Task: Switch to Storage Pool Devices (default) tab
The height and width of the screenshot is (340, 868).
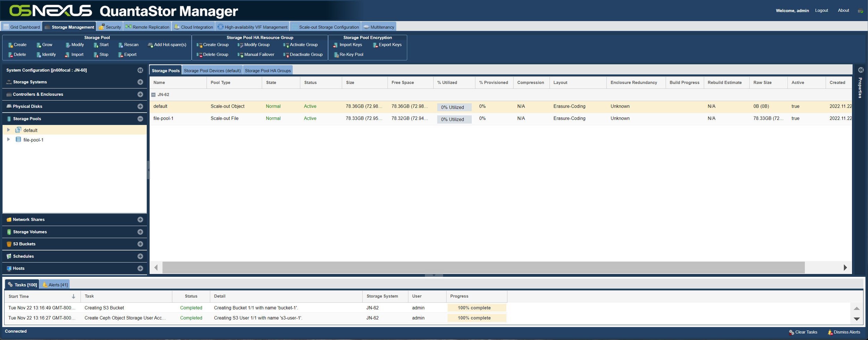Action: pyautogui.click(x=212, y=71)
